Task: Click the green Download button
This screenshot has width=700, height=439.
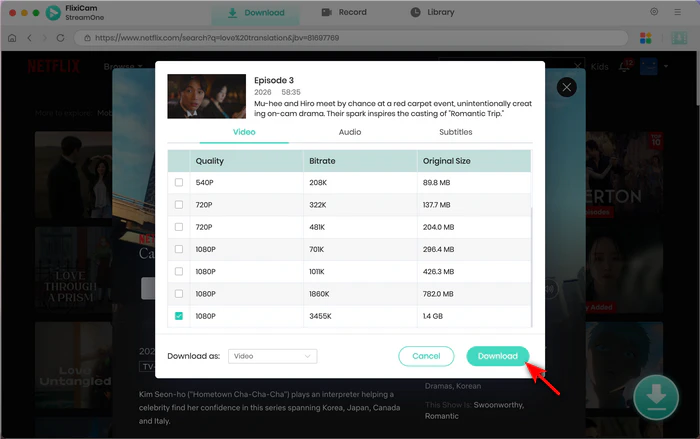Action: [x=497, y=356]
